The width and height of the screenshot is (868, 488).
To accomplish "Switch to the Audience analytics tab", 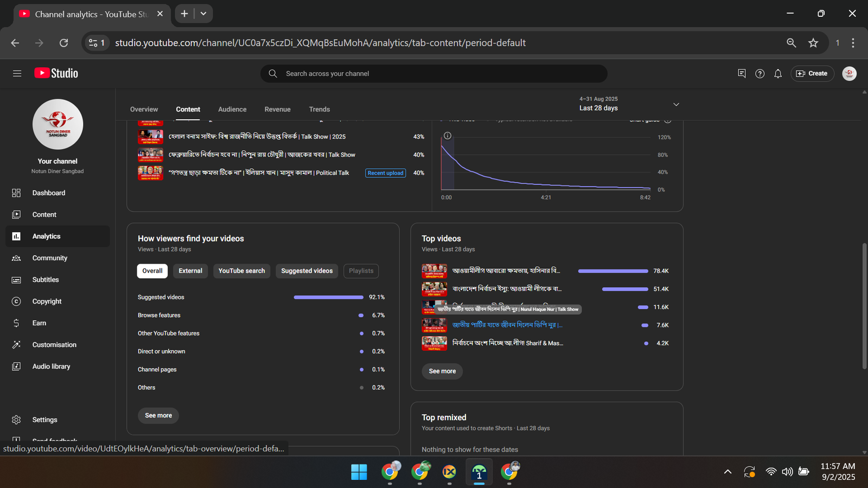I will coord(232,110).
